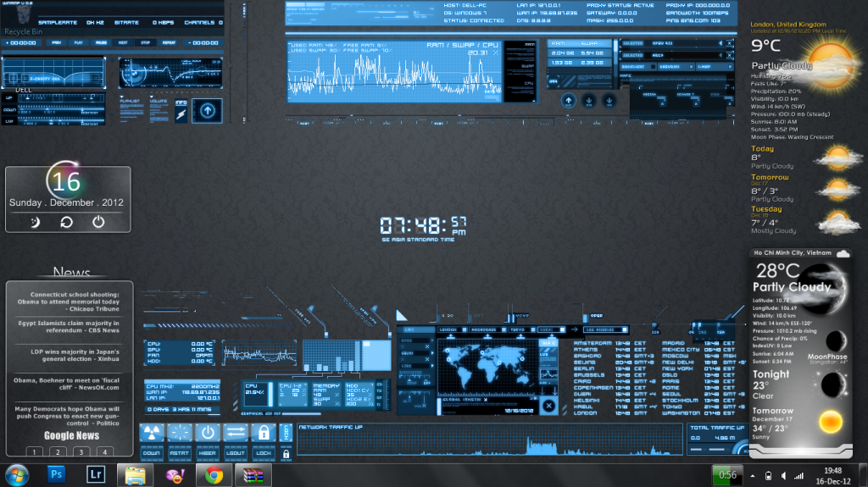Click the restart icon under the date
Image resolution: width=868 pixels, height=487 pixels.
click(66, 223)
